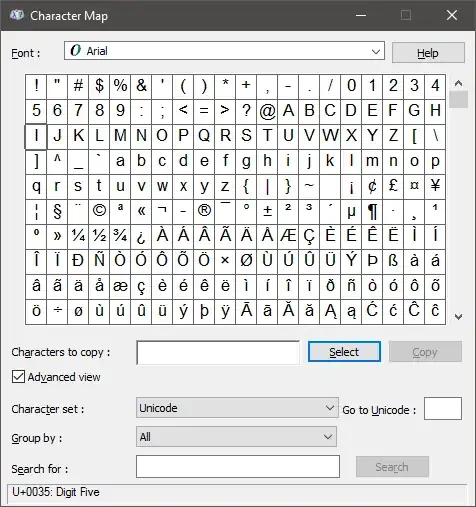
Task: Select the left guillemet « character cell
Action: pyautogui.click(x=141, y=211)
